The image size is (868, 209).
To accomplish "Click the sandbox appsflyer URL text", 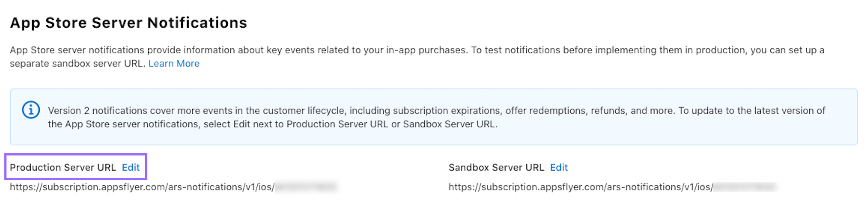I will click(x=580, y=187).
